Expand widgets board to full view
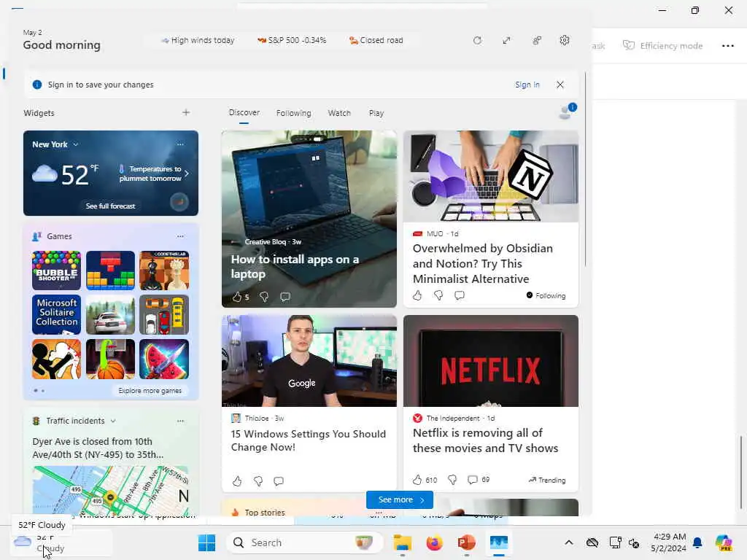Viewport: 747px width, 560px height. [506, 41]
